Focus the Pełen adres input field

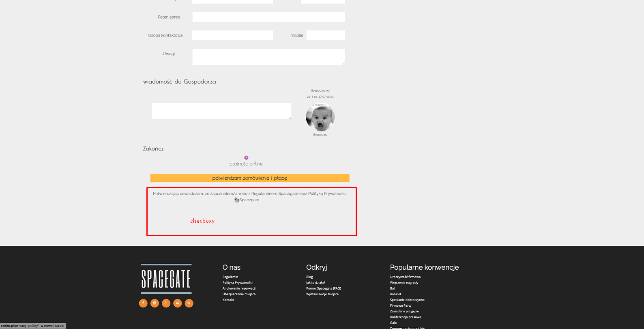click(x=268, y=17)
